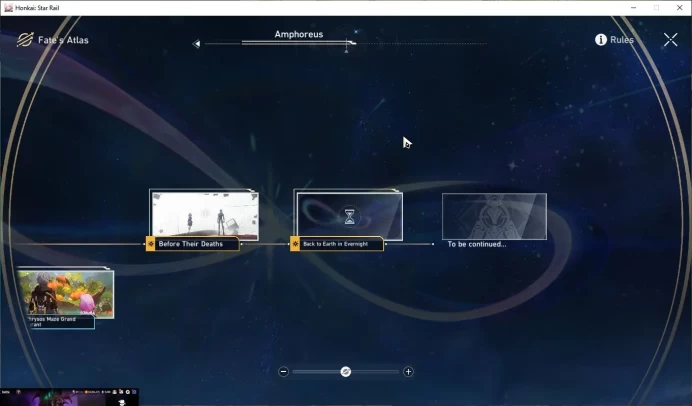This screenshot has height=406, width=692.
Task: Open the Chrysos Maze Grand thumbnail
Action: (x=66, y=293)
